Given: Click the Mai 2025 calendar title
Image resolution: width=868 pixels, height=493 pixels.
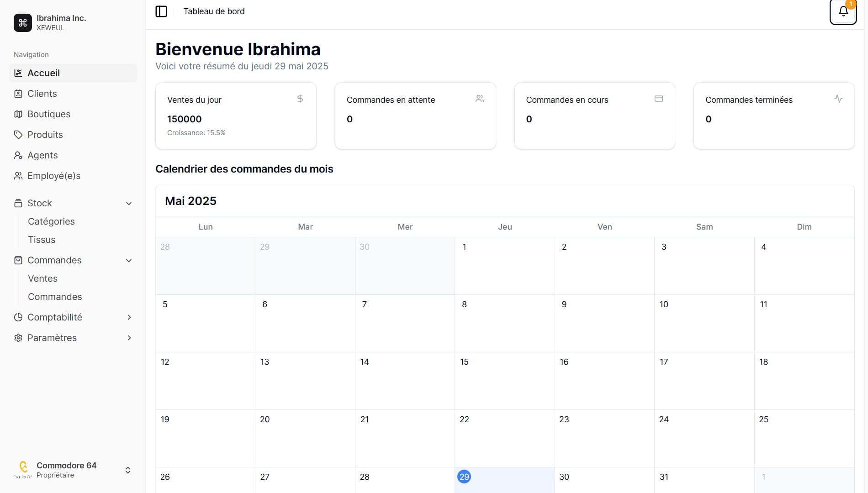Looking at the screenshot, I should tap(191, 201).
